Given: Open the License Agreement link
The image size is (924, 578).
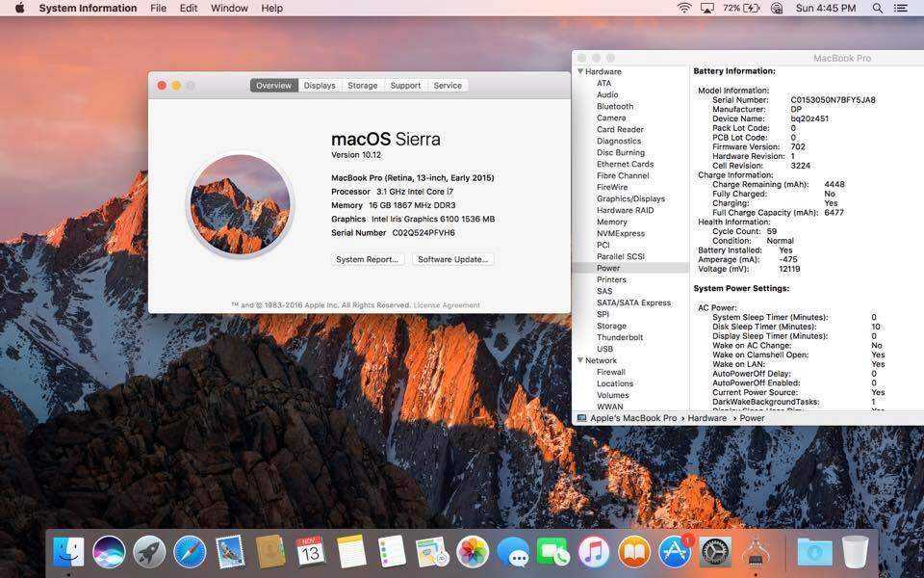Looking at the screenshot, I should click(x=447, y=305).
